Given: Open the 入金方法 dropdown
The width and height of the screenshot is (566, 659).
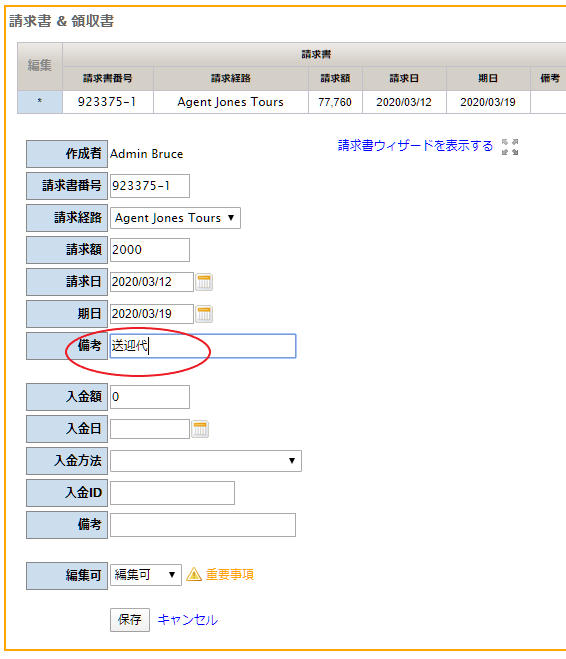Looking at the screenshot, I should click(206, 461).
